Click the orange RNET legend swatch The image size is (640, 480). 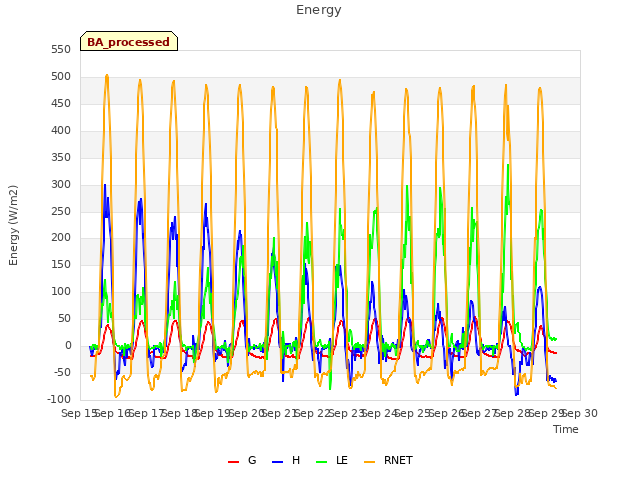[369, 462]
